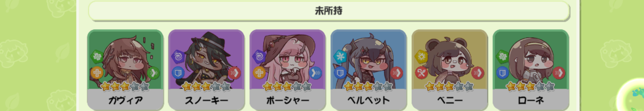Viewport: 644px width, 111px height.
Task: Click the star rating on スノーキー's card
Action: coord(206,86)
